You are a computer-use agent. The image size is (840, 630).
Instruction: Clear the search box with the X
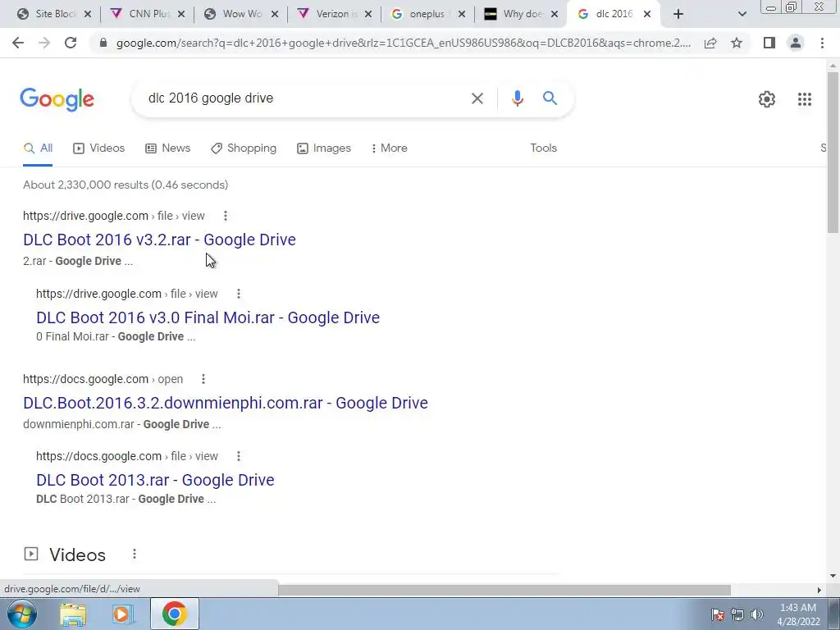pyautogui.click(x=477, y=98)
